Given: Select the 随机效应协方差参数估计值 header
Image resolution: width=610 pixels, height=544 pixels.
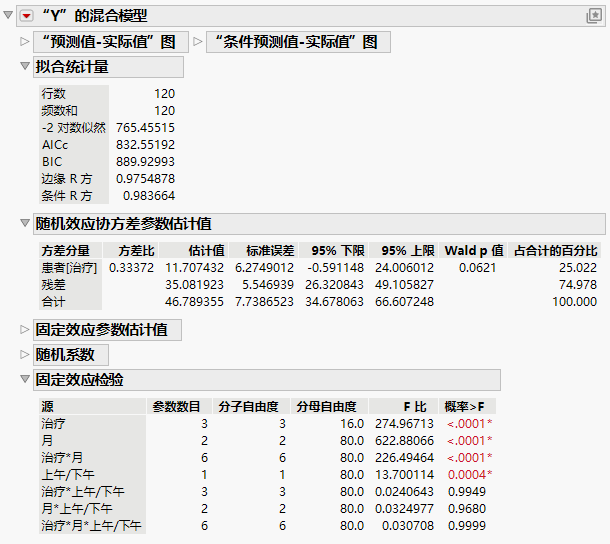Looking at the screenshot, I should pos(319,224).
